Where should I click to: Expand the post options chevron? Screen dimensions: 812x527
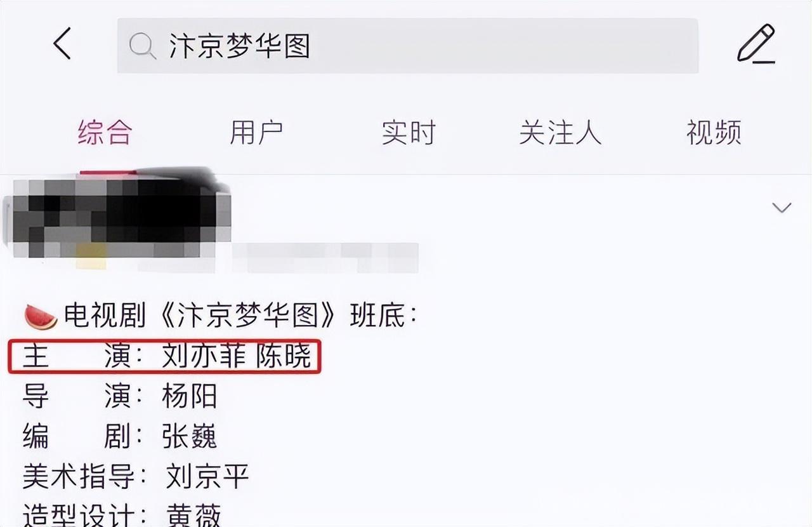(x=782, y=208)
